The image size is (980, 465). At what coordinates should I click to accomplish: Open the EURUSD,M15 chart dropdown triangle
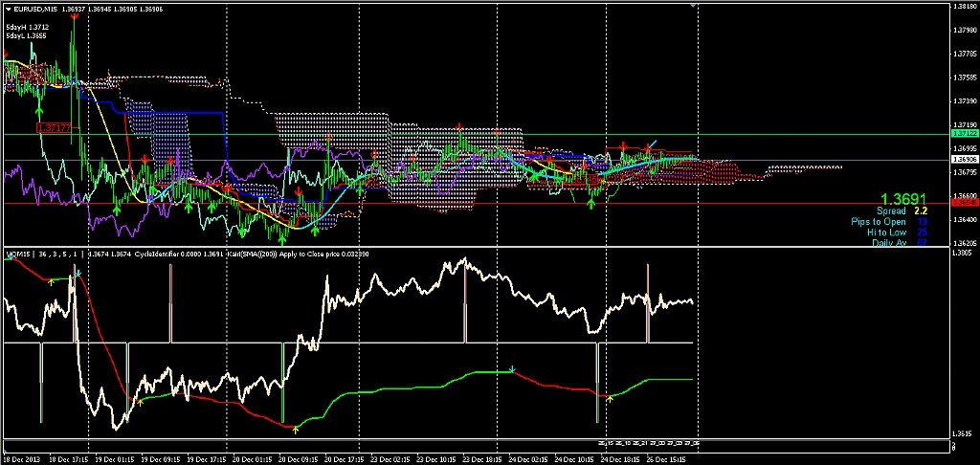[x=8, y=10]
